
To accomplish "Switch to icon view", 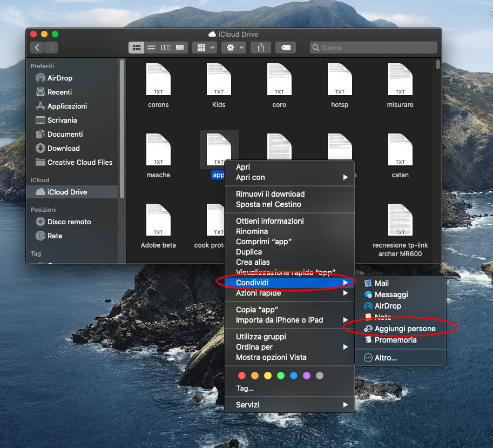I will [x=137, y=48].
